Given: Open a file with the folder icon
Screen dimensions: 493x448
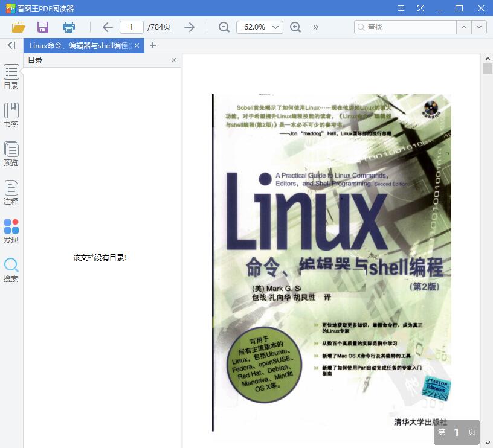Looking at the screenshot, I should click(x=18, y=27).
